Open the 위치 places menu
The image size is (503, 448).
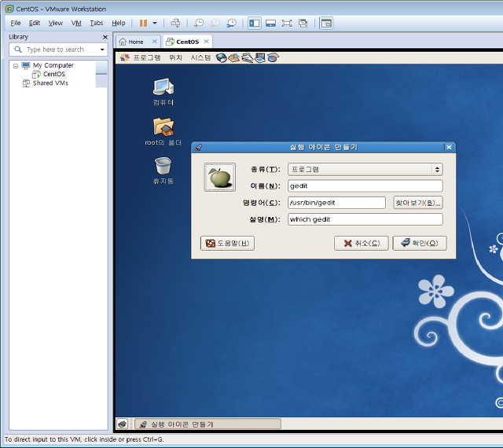(x=175, y=57)
